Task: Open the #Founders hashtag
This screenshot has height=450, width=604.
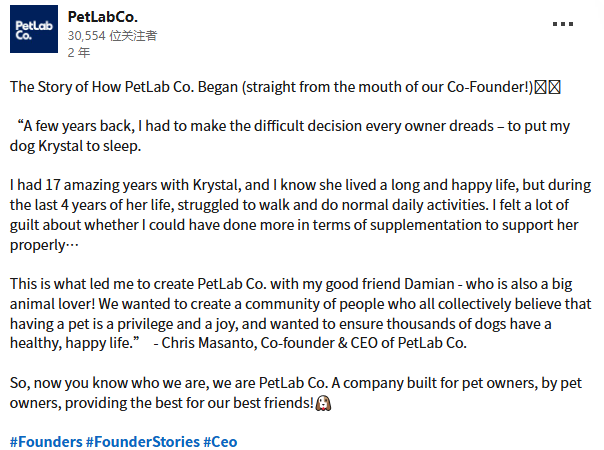Action: 45,441
